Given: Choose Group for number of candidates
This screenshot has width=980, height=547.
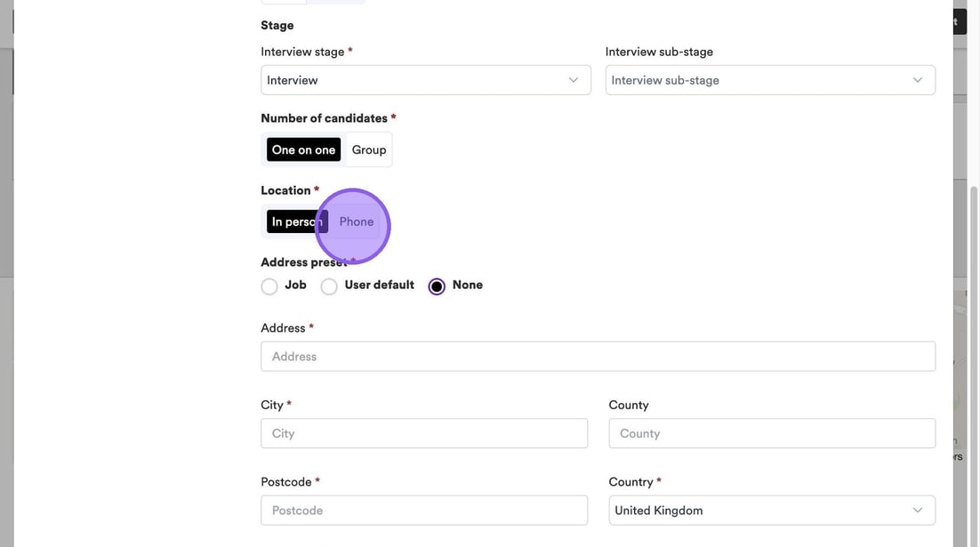Looking at the screenshot, I should click(368, 149).
